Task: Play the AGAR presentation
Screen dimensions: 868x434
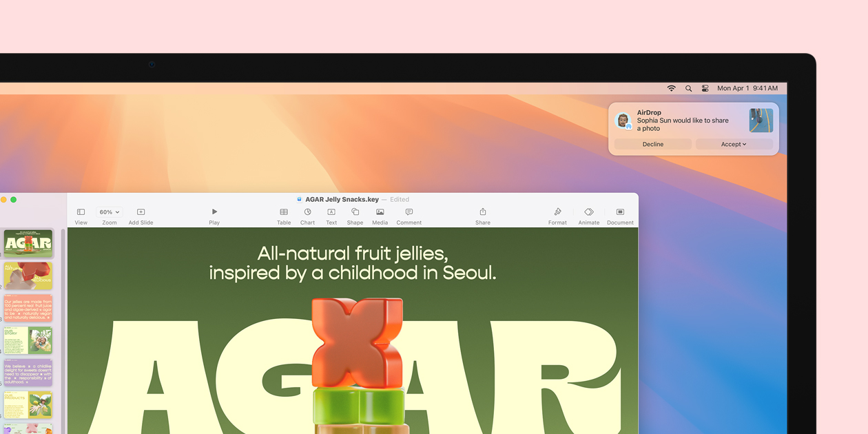Action: 214,215
